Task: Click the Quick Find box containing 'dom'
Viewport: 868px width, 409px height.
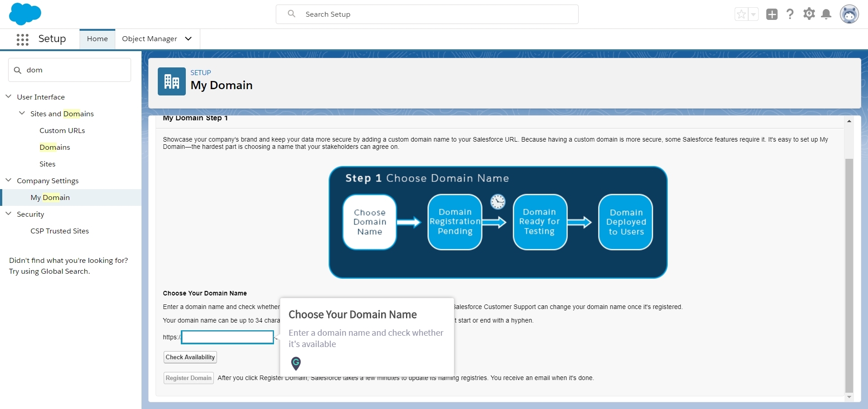Action: click(x=70, y=70)
